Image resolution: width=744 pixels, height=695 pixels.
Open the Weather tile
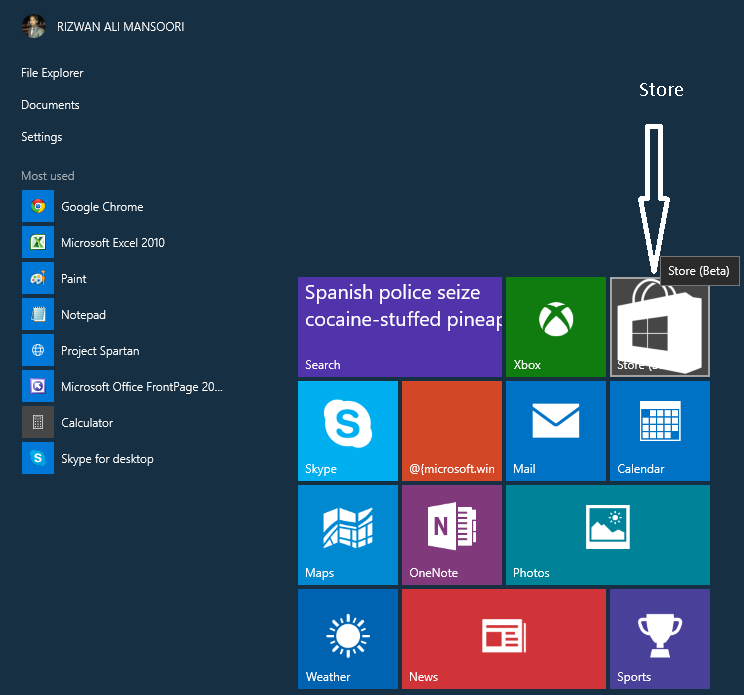tap(348, 639)
